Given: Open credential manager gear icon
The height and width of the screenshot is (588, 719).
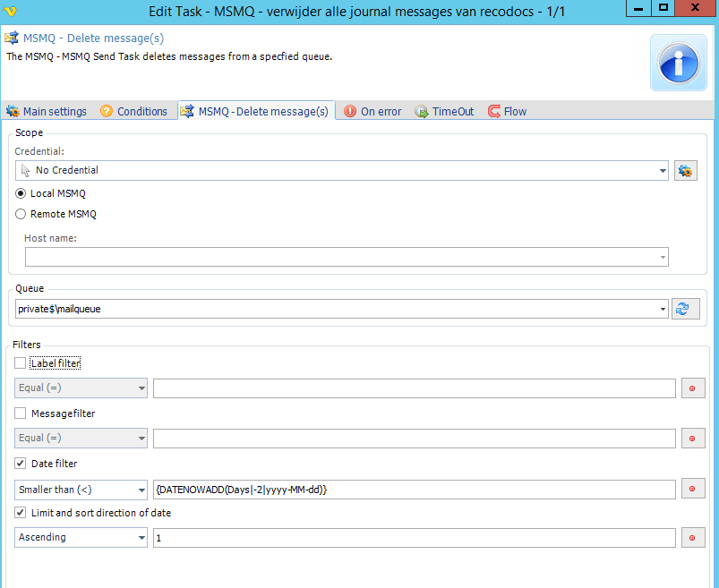Looking at the screenshot, I should 686,171.
